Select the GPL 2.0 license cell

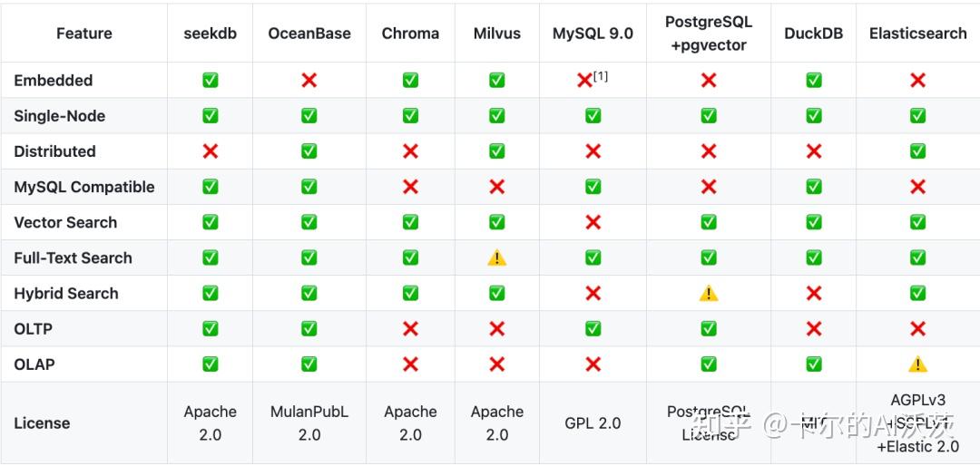point(593,423)
